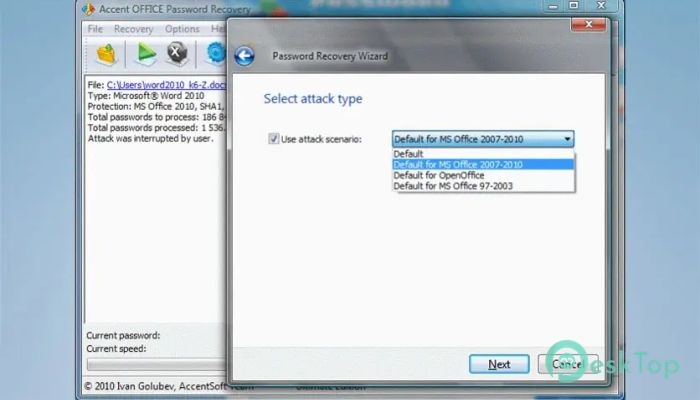This screenshot has width=700, height=400.
Task: Choose the plain Default scenario option
Action: [x=483, y=154]
